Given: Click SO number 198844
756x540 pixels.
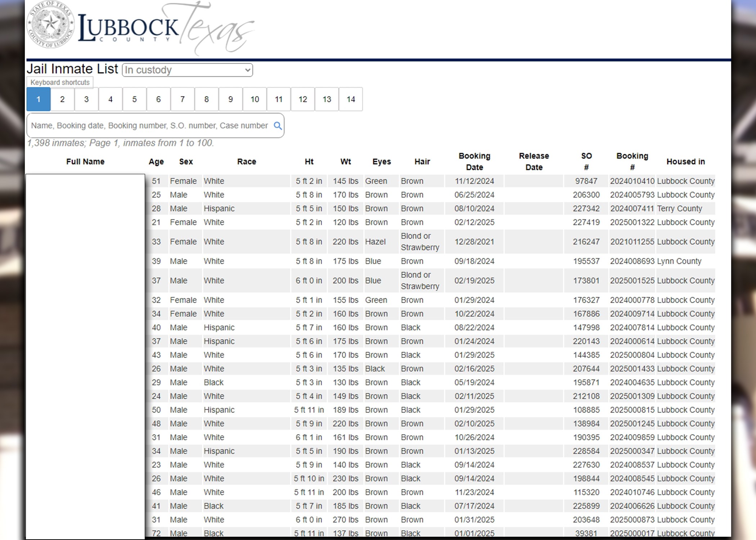Looking at the screenshot, I should click(x=586, y=478).
